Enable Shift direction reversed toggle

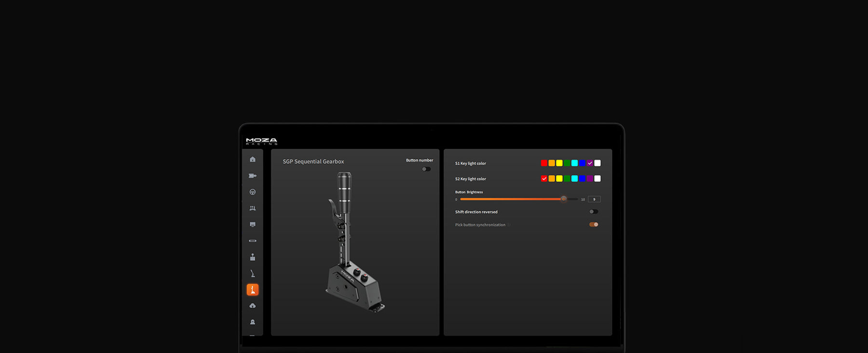594,211
